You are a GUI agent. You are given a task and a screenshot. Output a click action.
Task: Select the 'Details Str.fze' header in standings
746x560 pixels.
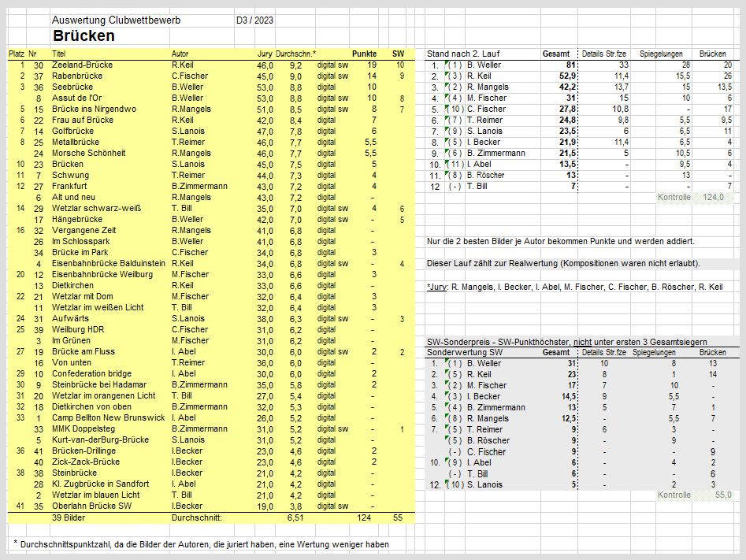(x=603, y=54)
